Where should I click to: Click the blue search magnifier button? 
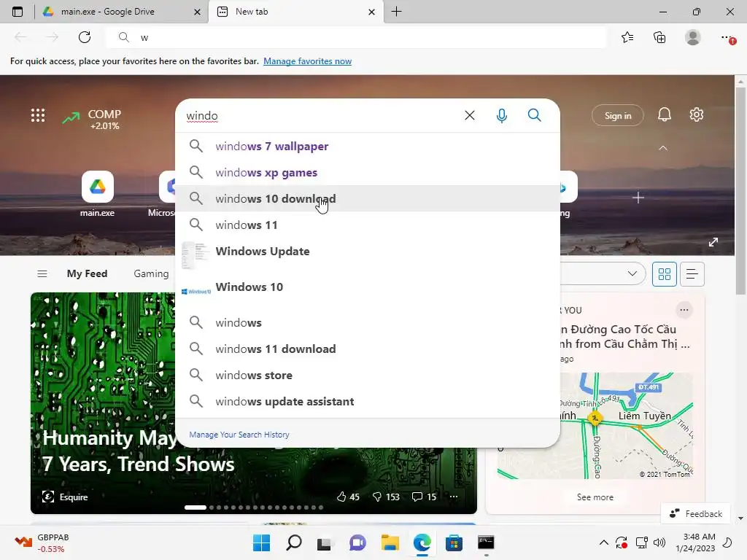pos(535,115)
